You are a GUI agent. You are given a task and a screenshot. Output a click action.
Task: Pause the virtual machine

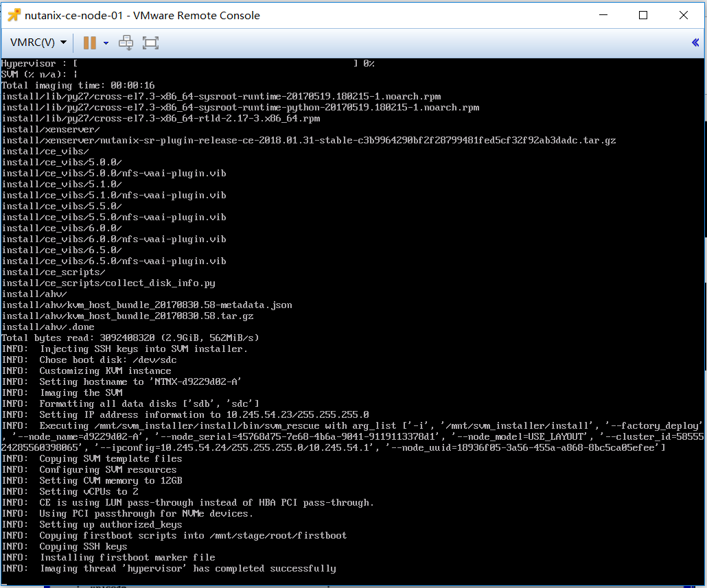[90, 43]
